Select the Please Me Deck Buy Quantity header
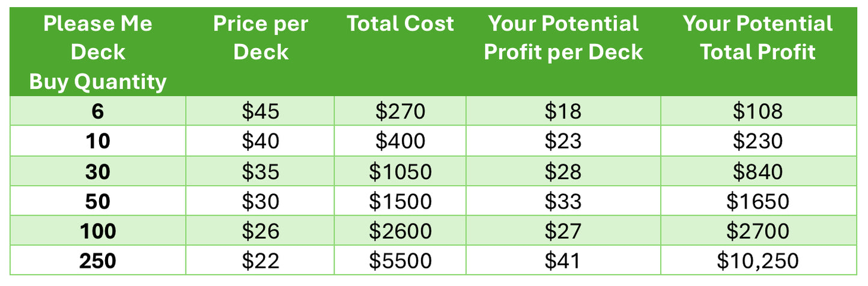The image size is (868, 286). tap(98, 52)
